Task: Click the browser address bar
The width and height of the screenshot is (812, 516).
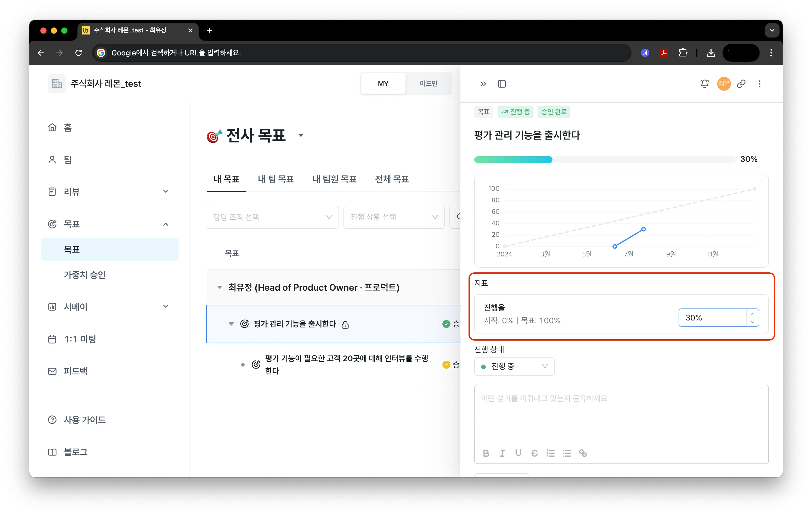Action: [362, 53]
